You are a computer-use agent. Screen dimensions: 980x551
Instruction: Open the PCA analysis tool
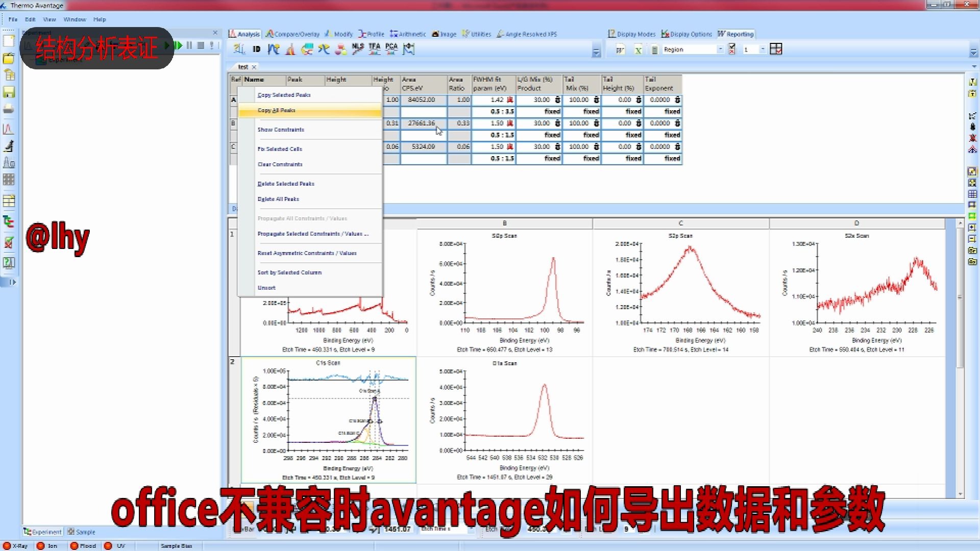[x=391, y=49]
